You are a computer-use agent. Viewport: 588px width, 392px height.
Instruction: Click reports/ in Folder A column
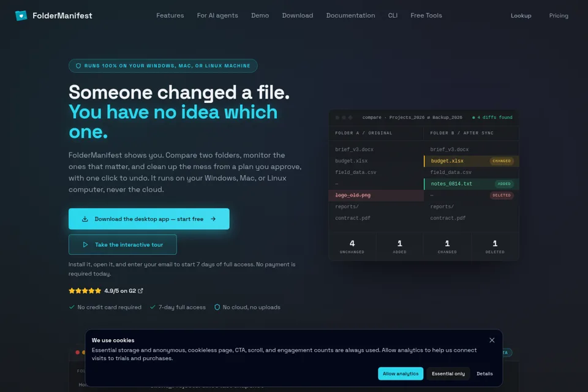point(347,206)
